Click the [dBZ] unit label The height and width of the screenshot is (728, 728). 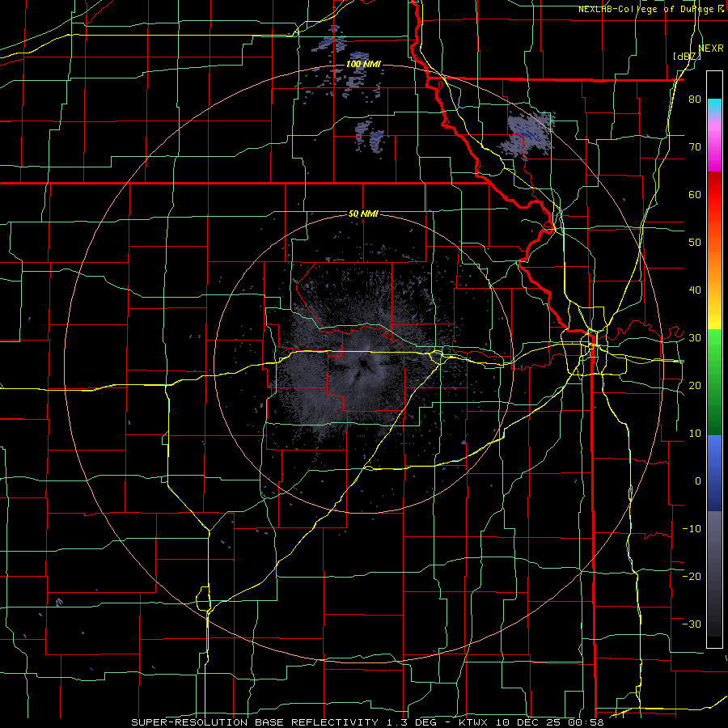[687, 56]
